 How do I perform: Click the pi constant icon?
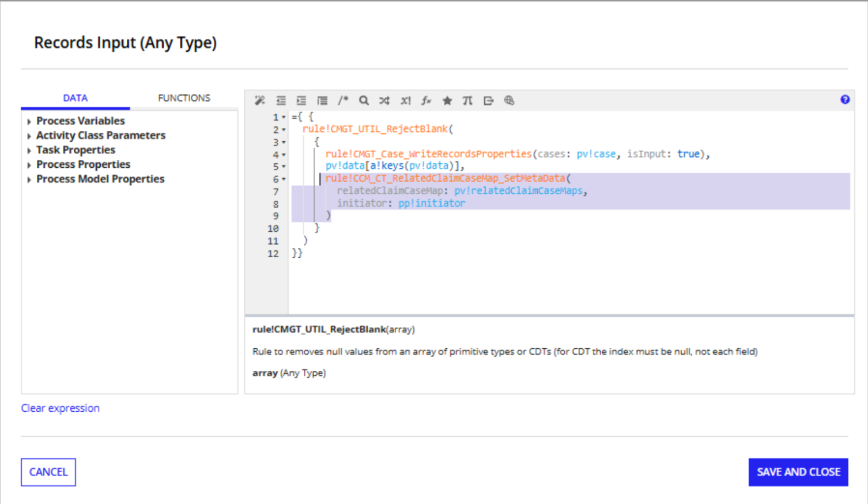tap(467, 100)
